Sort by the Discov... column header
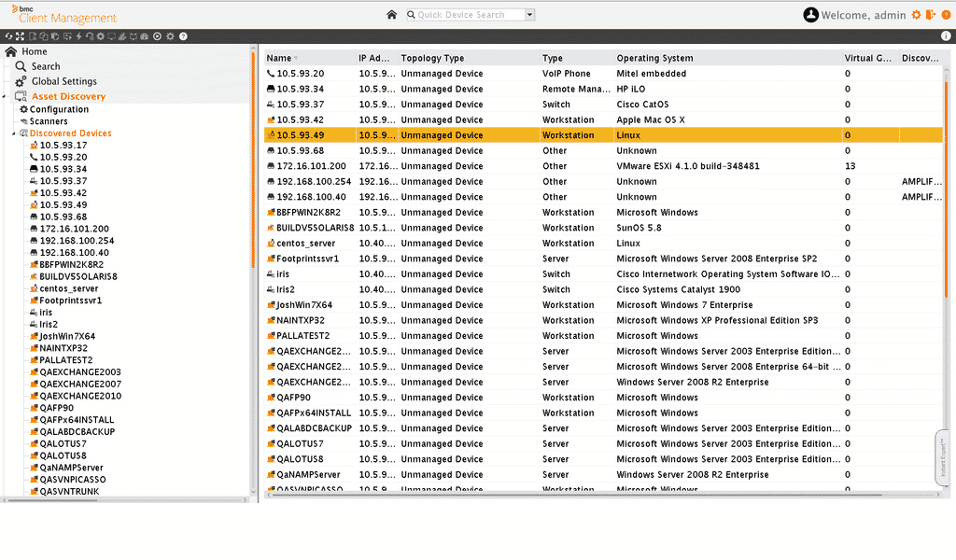This screenshot has height=560, width=956. pyautogui.click(x=920, y=59)
